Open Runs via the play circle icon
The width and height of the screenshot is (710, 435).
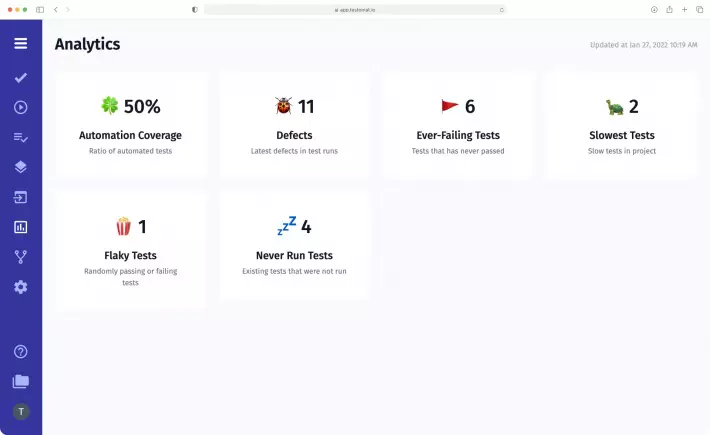(20, 107)
